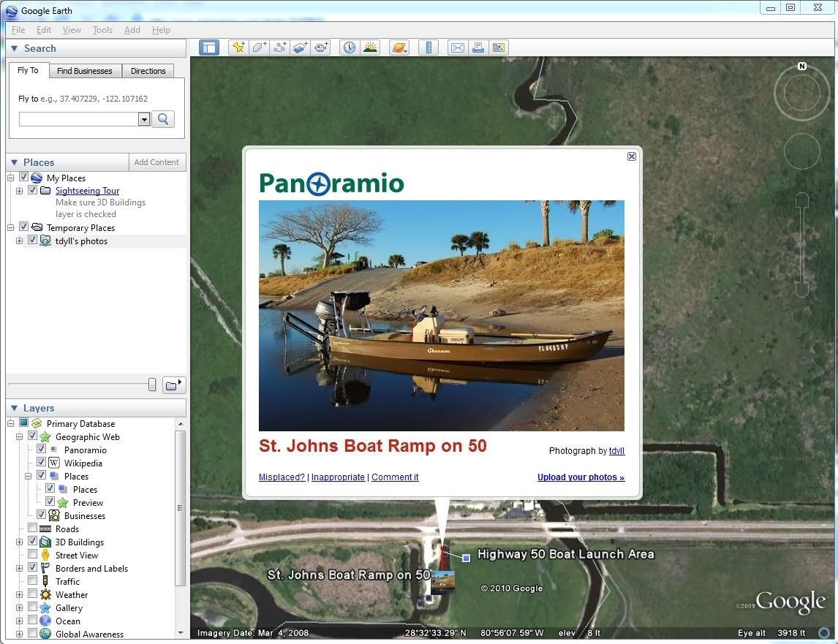Click the Add Content button
Screen dimensions: 838x644
(156, 162)
